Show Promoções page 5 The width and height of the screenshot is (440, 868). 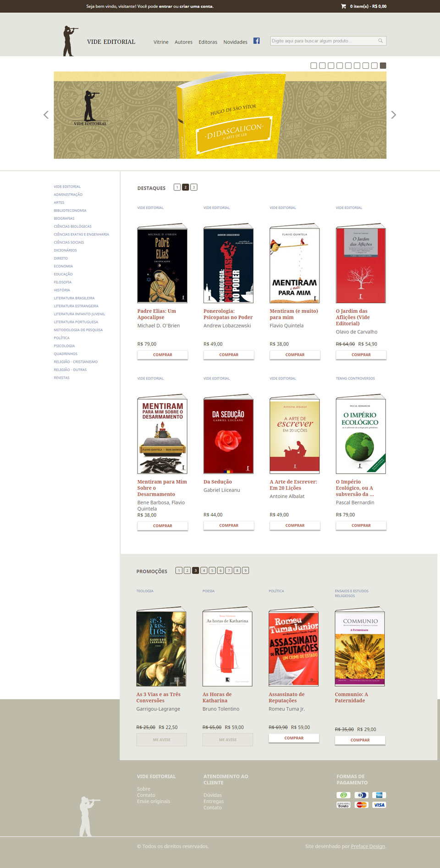212,570
